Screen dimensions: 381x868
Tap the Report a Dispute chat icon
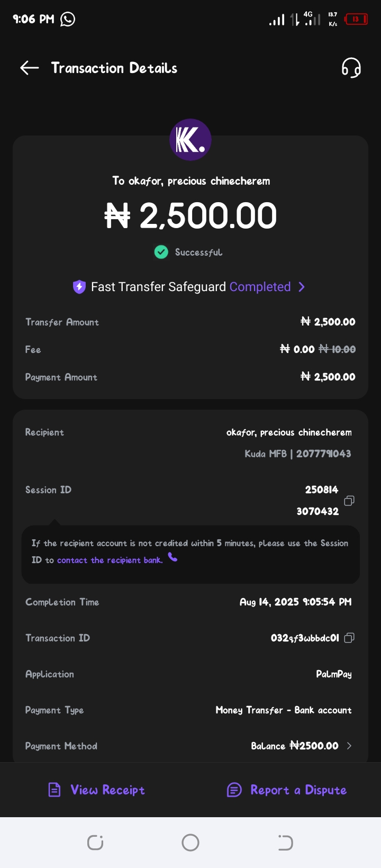(x=234, y=790)
